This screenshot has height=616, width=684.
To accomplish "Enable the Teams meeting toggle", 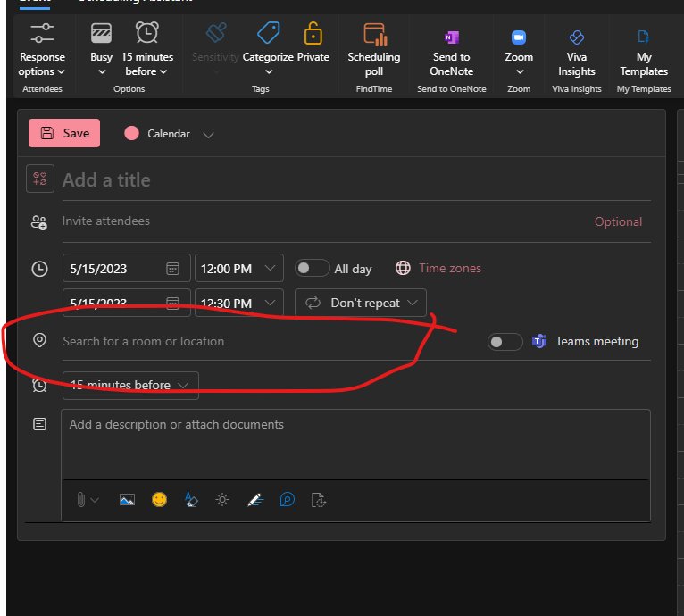I will click(x=505, y=342).
